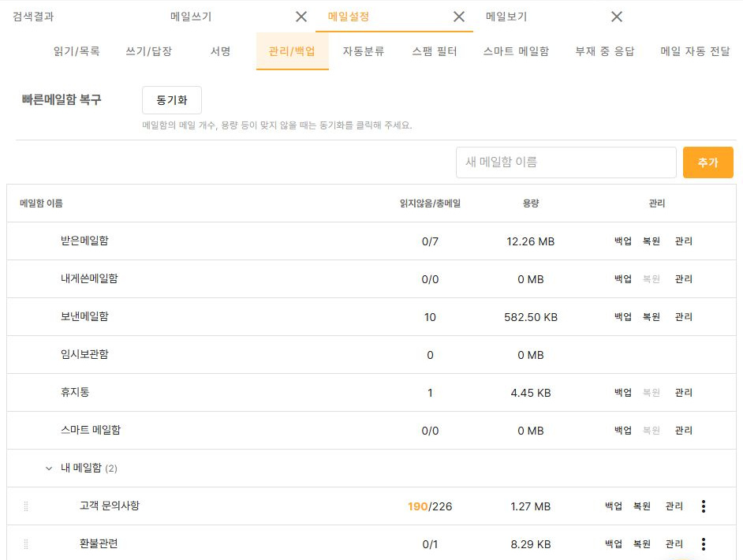The height and width of the screenshot is (560, 743).
Task: Collapse the 내 메일함 folder group
Action: point(49,468)
